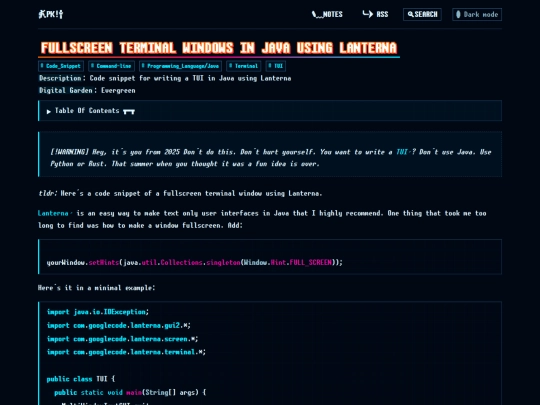Follow the Lanterna link in the paragraph
Screen dimensions: 540x405
[55, 213]
